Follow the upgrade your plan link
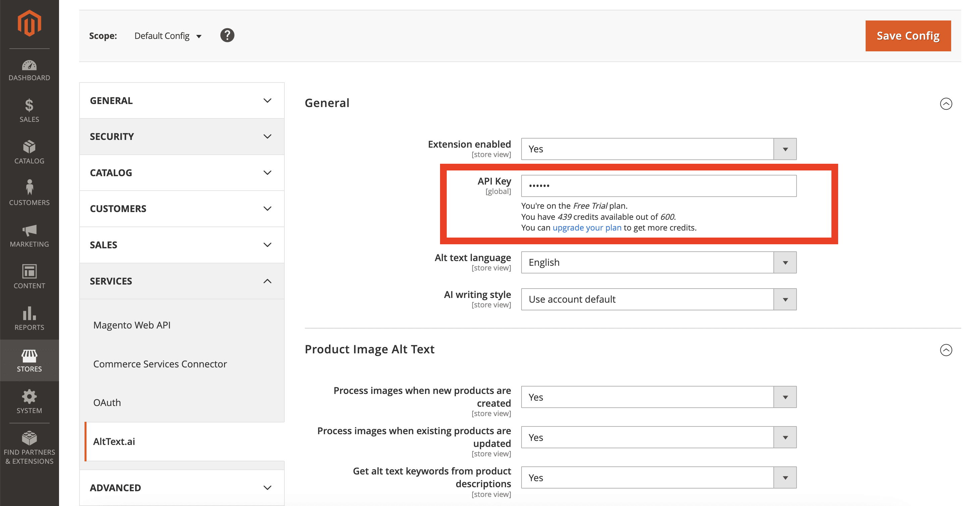This screenshot has width=980, height=506. 587,228
